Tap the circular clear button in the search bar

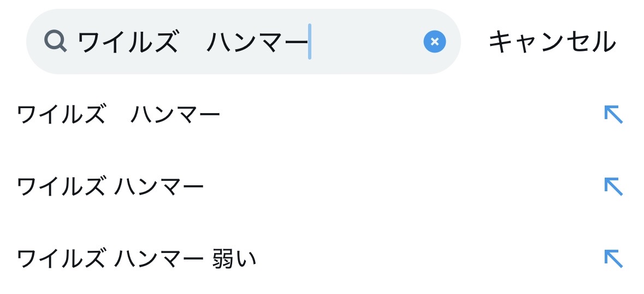[x=435, y=42]
